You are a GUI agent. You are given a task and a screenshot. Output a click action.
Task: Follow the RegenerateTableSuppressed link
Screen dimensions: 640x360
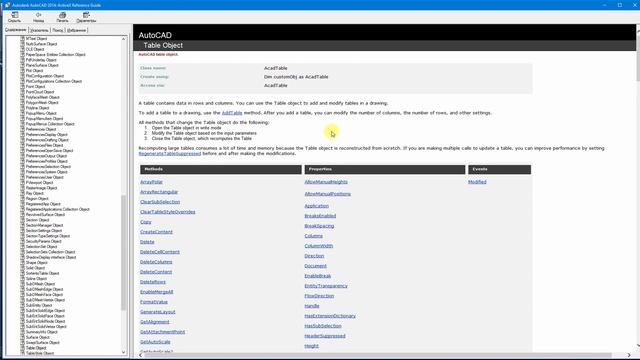170,153
